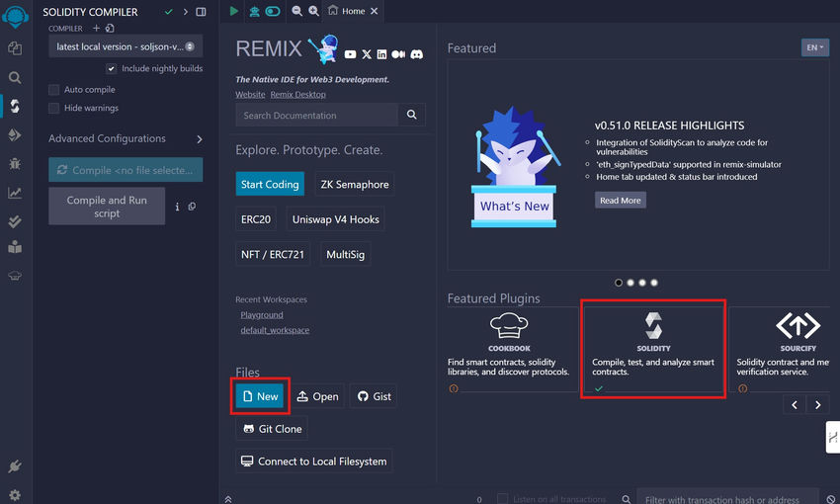
Task: Click the Open file button
Action: (317, 396)
